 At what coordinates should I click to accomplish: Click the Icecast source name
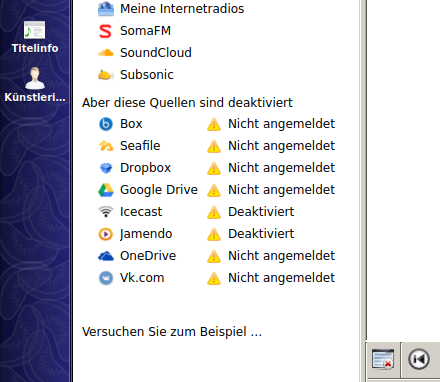(x=141, y=212)
